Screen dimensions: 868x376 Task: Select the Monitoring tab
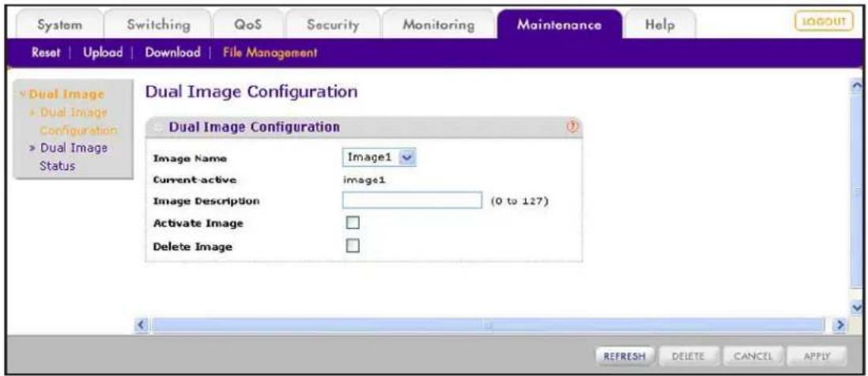pyautogui.click(x=438, y=25)
